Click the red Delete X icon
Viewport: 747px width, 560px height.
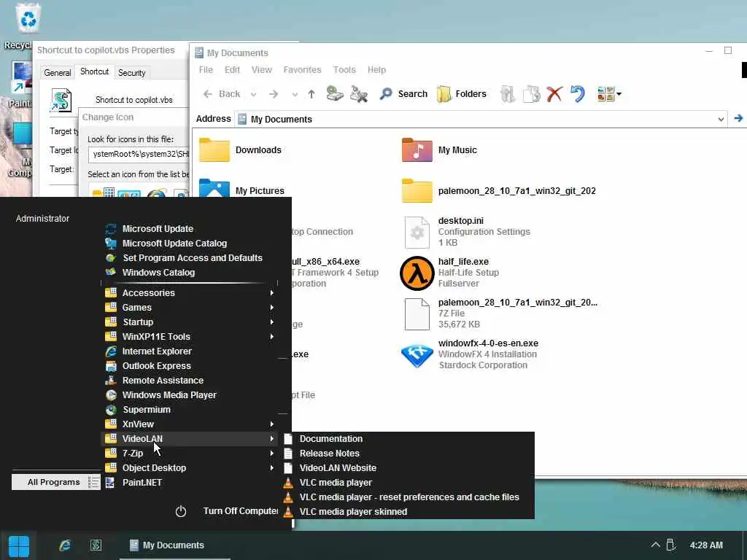pos(554,94)
